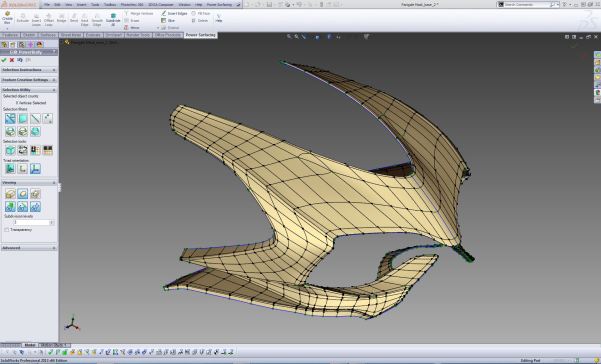Click Zoom to Fit in the view toolbar
Screen dimensions: 601x364
(x=289, y=37)
